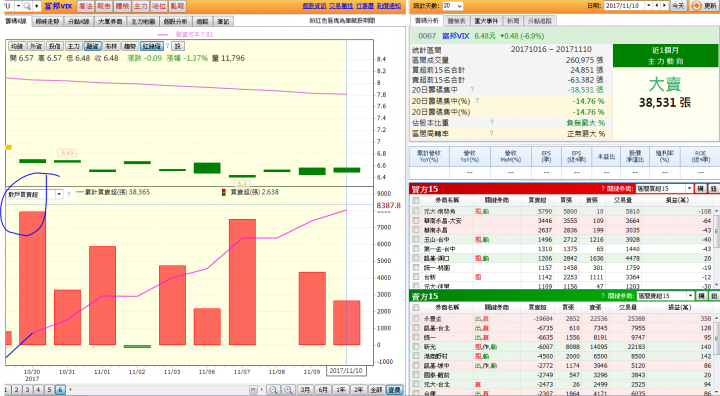The width and height of the screenshot is (720, 396).
Task: Check the box for 第一金-台中 row
Action: [x=416, y=249]
